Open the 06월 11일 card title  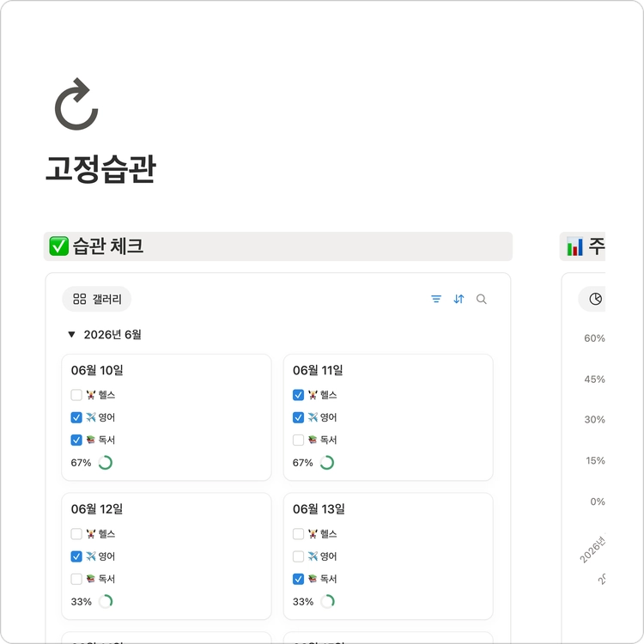[x=318, y=370]
